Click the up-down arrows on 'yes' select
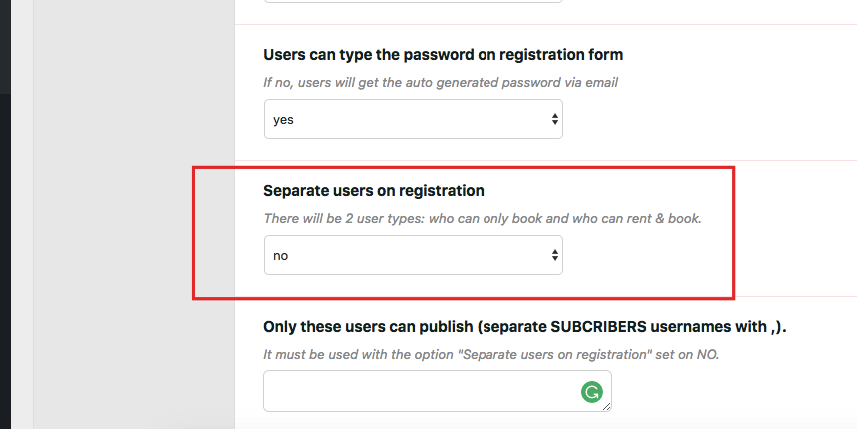The image size is (857, 429). 555,119
